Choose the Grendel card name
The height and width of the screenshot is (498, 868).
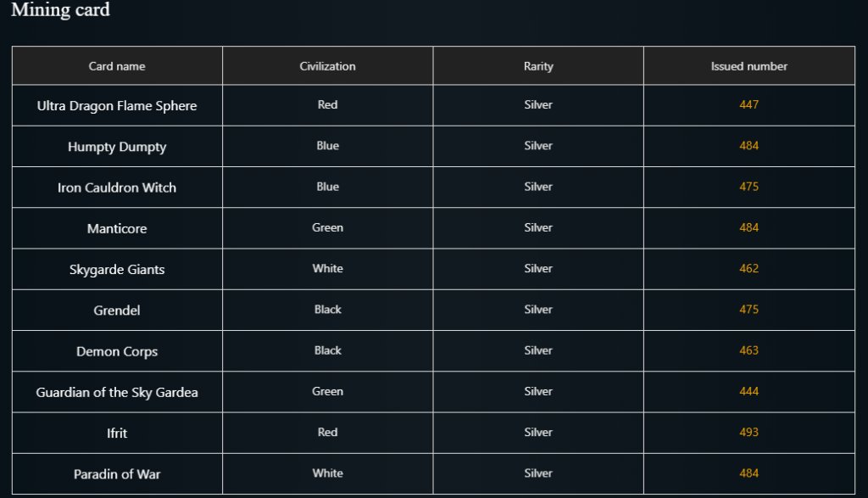coord(117,311)
